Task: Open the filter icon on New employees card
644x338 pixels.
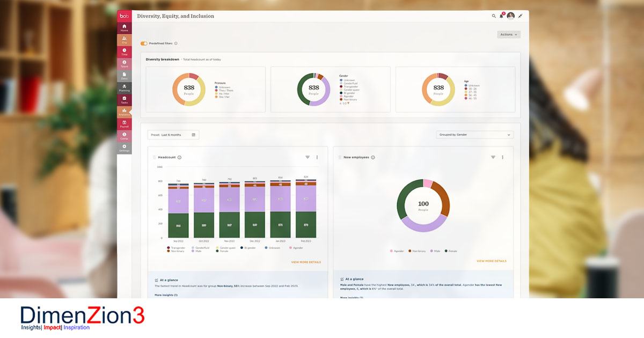Action: click(x=493, y=157)
